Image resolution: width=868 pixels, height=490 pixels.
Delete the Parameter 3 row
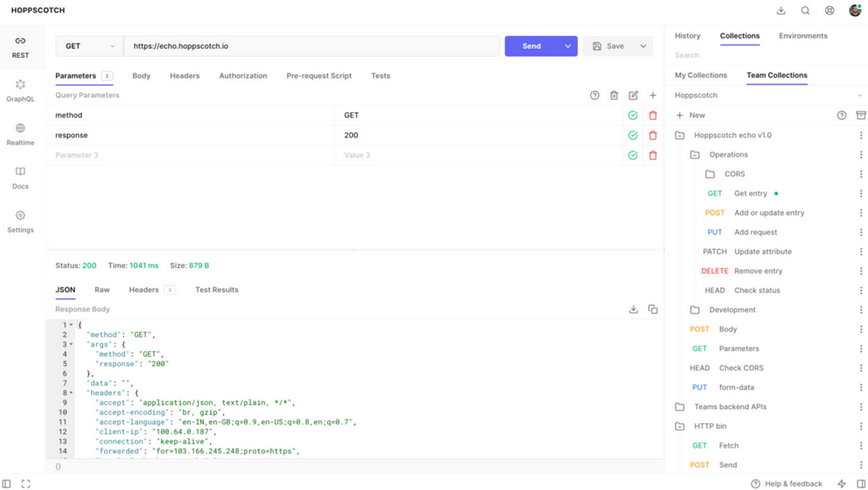653,155
